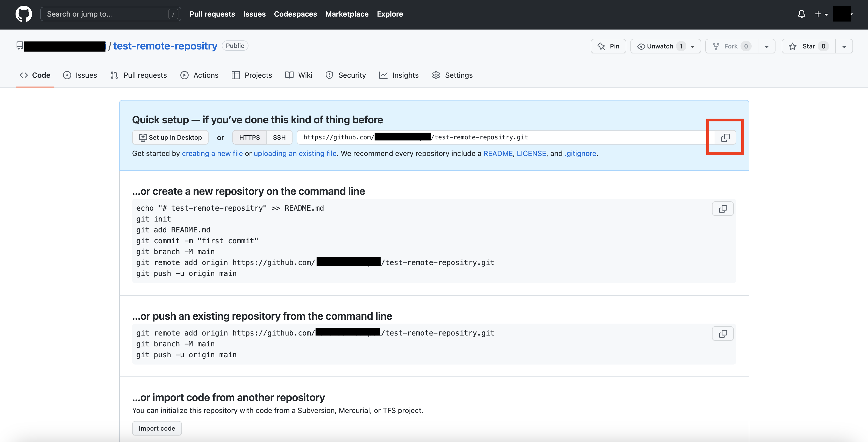
Task: Copy the repository HTTPS URL to clipboard
Action: pos(725,138)
